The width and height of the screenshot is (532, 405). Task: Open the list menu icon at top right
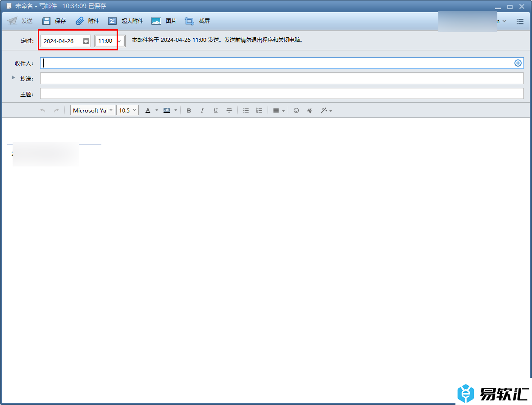(x=520, y=22)
